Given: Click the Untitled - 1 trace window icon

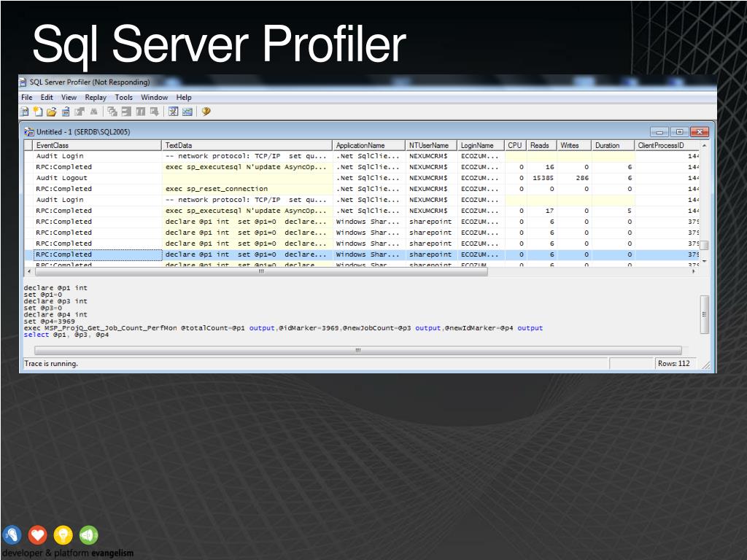Looking at the screenshot, I should pos(29,132).
